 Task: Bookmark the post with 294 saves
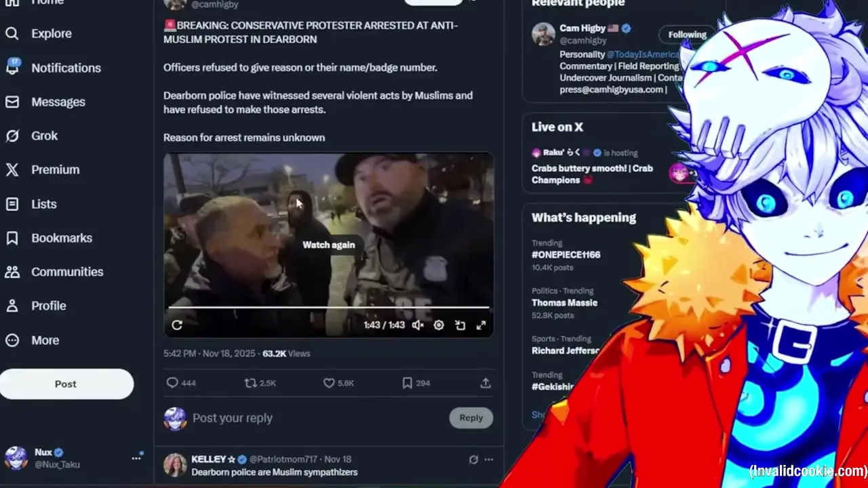(407, 383)
